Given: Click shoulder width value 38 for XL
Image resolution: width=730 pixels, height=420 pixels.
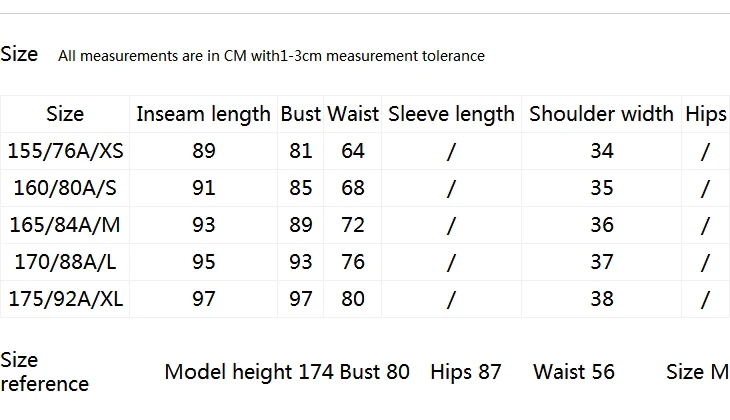Looking at the screenshot, I should [x=602, y=299].
